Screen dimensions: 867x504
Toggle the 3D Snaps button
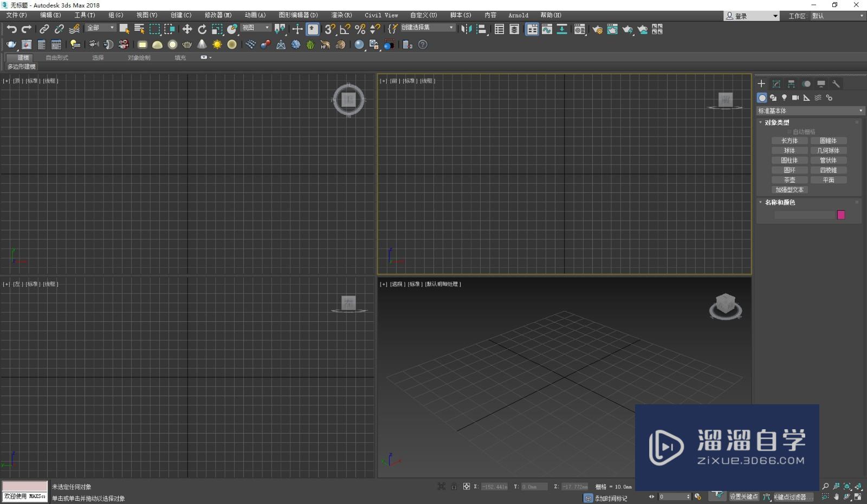[x=329, y=29]
